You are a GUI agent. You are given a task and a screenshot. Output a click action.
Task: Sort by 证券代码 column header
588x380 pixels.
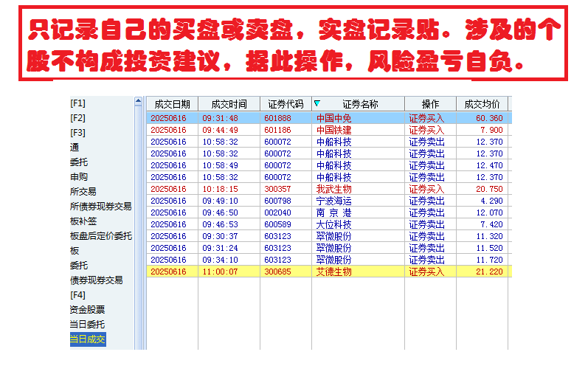[x=286, y=104]
